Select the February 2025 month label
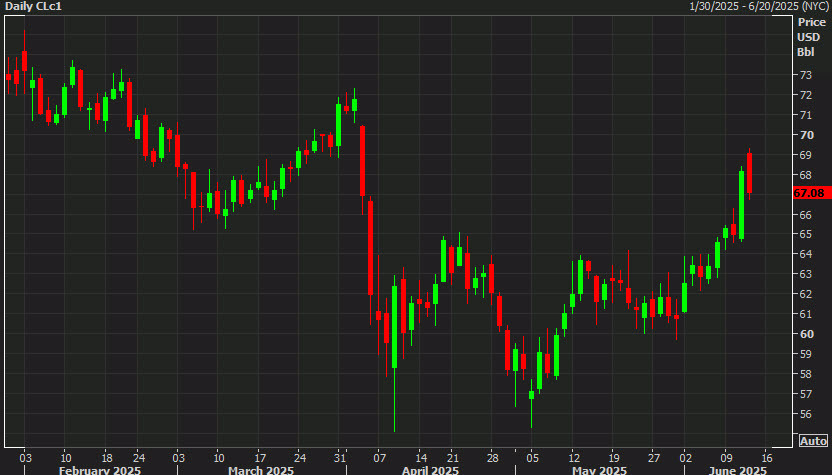The image size is (832, 475). pos(100,470)
